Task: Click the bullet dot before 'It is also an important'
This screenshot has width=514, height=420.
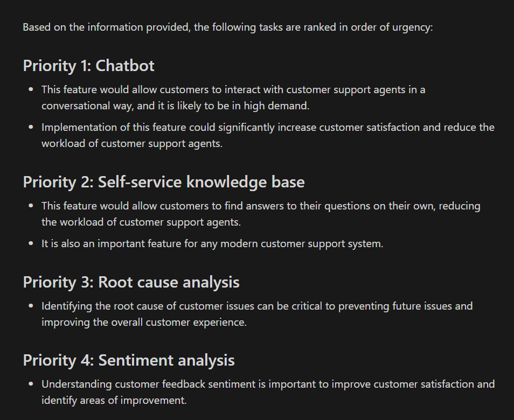Action: (x=31, y=243)
